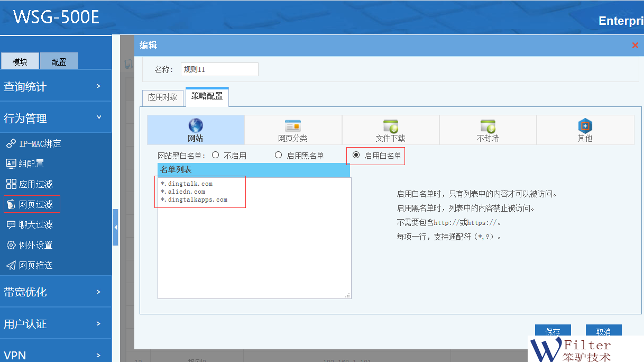Click the 名称 input field

pos(219,69)
